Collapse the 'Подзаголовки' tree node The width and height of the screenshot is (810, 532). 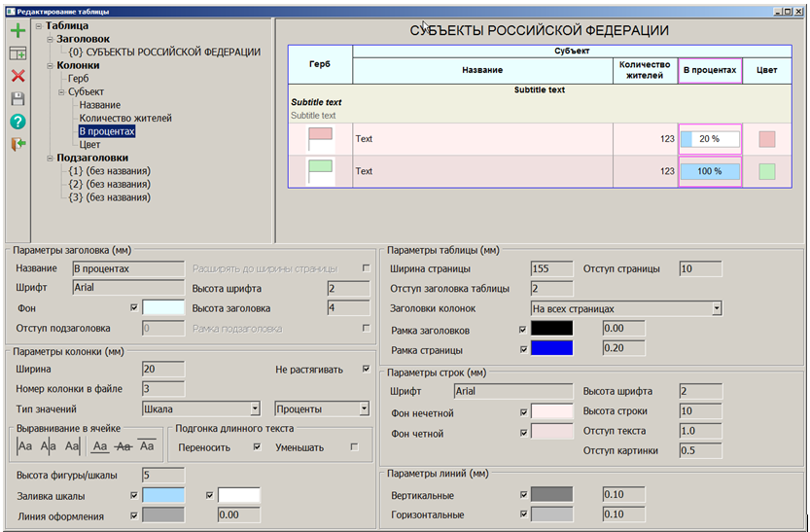(x=49, y=158)
